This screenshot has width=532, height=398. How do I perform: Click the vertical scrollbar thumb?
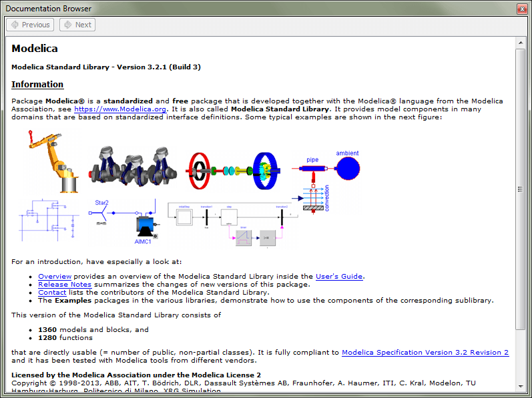(521, 189)
